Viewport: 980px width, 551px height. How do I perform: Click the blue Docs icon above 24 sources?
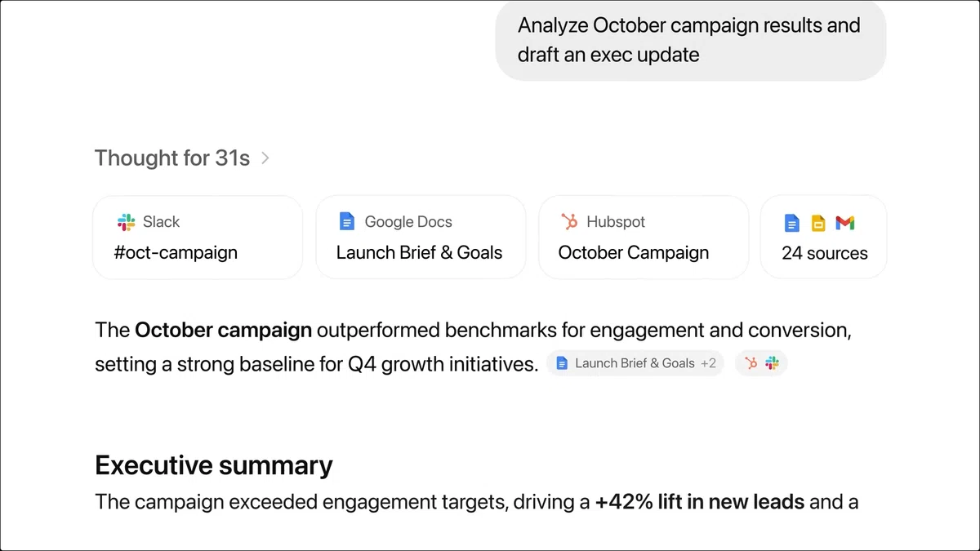pos(791,223)
